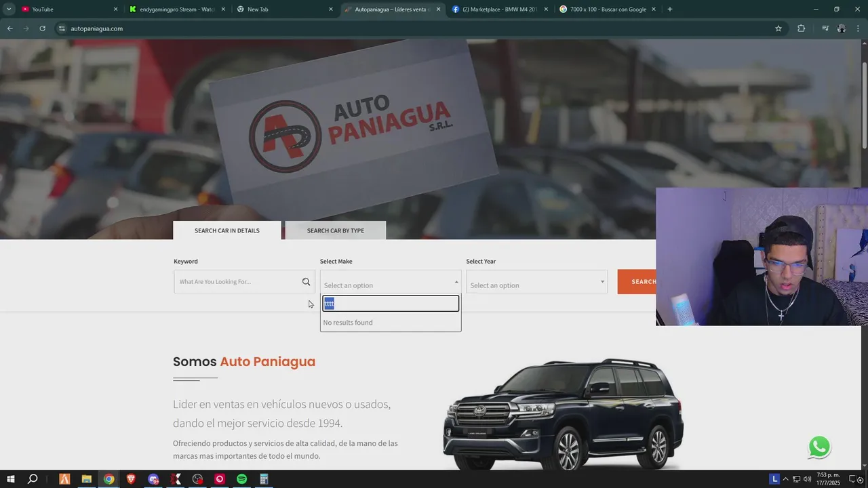Reload the autopaniagua.com page
The height and width of the screenshot is (488, 868).
click(x=42, y=28)
